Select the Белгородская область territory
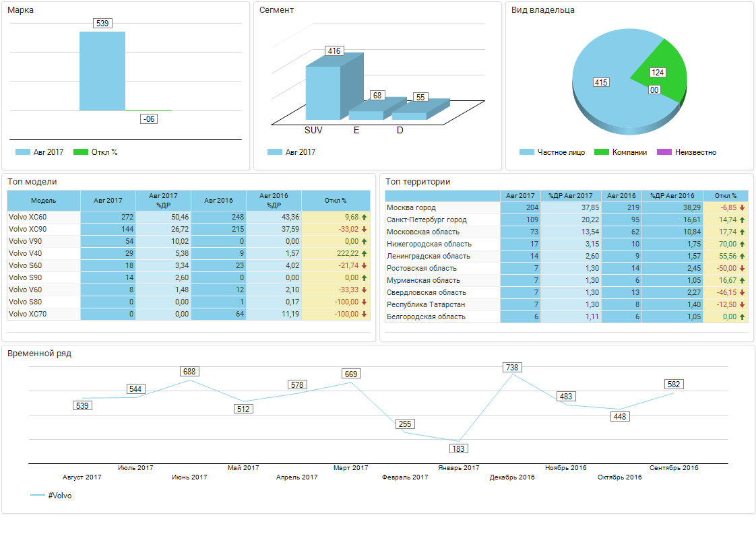Image resolution: width=756 pixels, height=534 pixels. point(427,316)
